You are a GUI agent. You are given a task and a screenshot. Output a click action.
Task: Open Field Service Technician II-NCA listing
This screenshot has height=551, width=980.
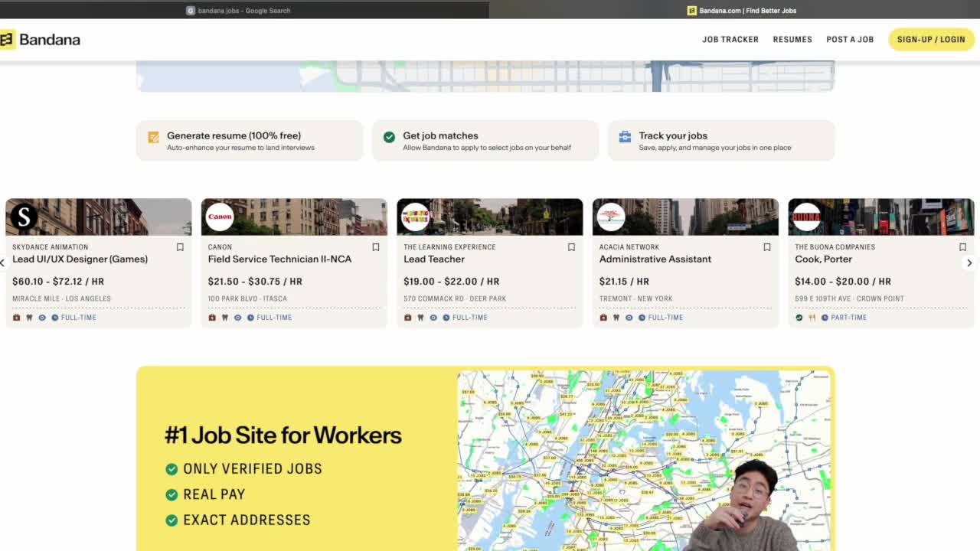(279, 259)
